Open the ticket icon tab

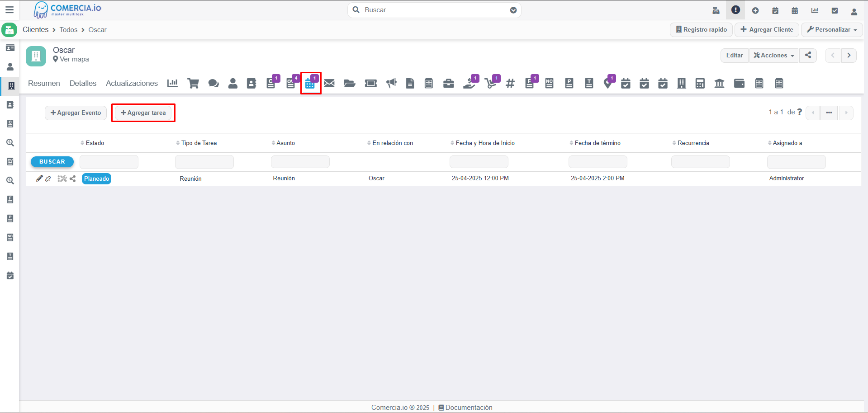(x=371, y=84)
